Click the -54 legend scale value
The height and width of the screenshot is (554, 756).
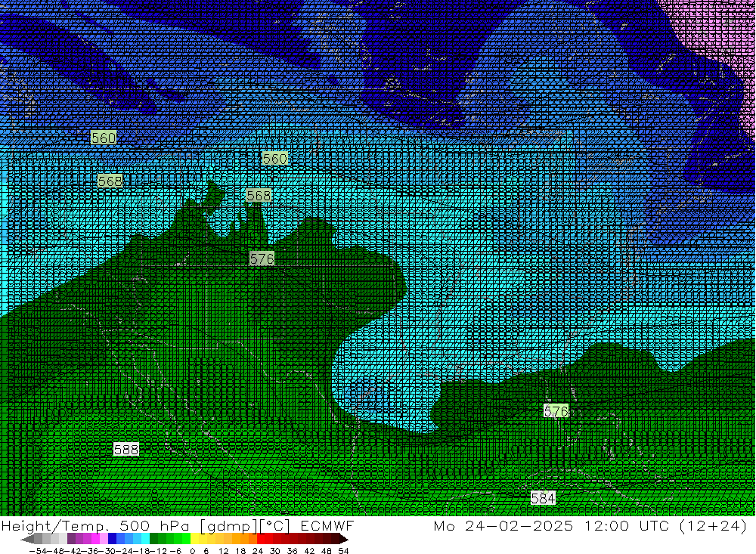[x=38, y=551]
